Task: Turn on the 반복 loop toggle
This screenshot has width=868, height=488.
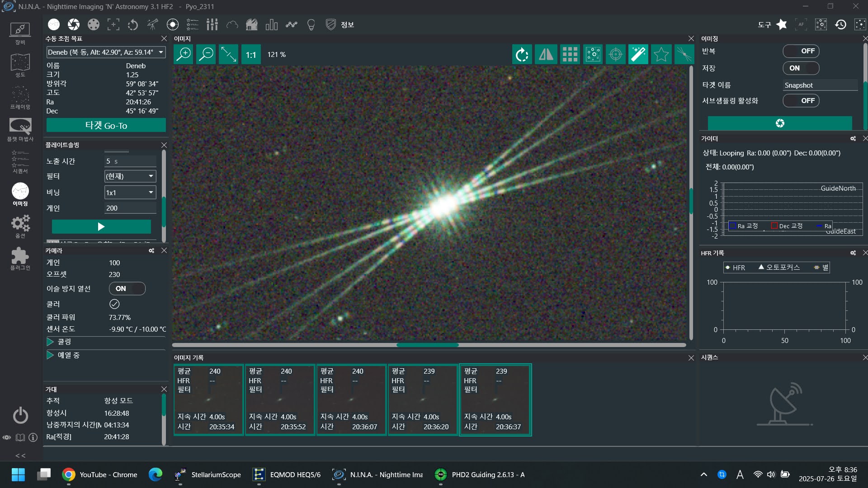Action: [801, 51]
